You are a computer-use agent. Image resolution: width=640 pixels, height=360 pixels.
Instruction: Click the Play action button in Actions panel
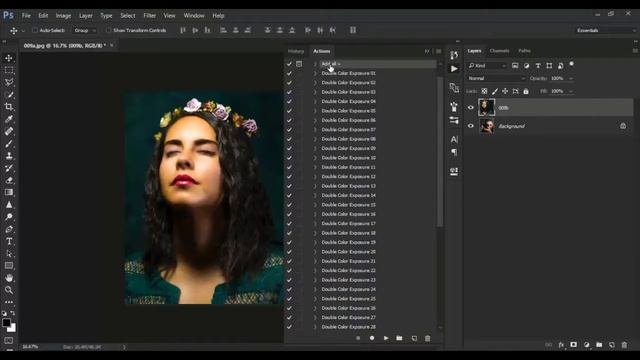(386, 338)
